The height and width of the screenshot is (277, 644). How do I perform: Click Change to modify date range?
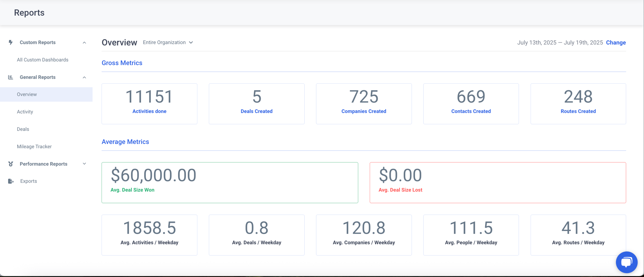point(616,43)
